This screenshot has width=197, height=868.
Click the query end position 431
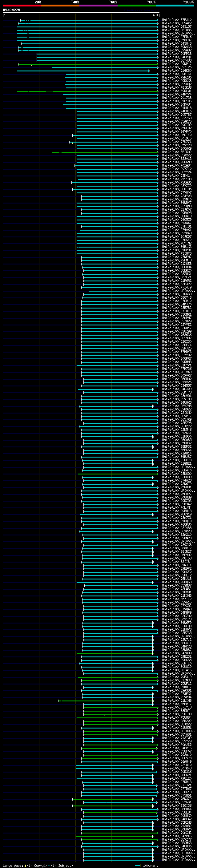click(155, 15)
